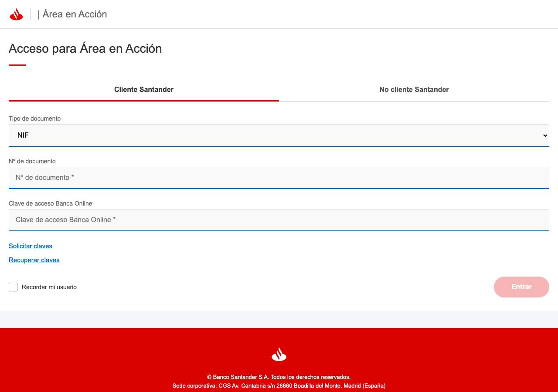Enable the Recordar mi usuario checkbox
This screenshot has width=558, height=392.
coord(13,287)
